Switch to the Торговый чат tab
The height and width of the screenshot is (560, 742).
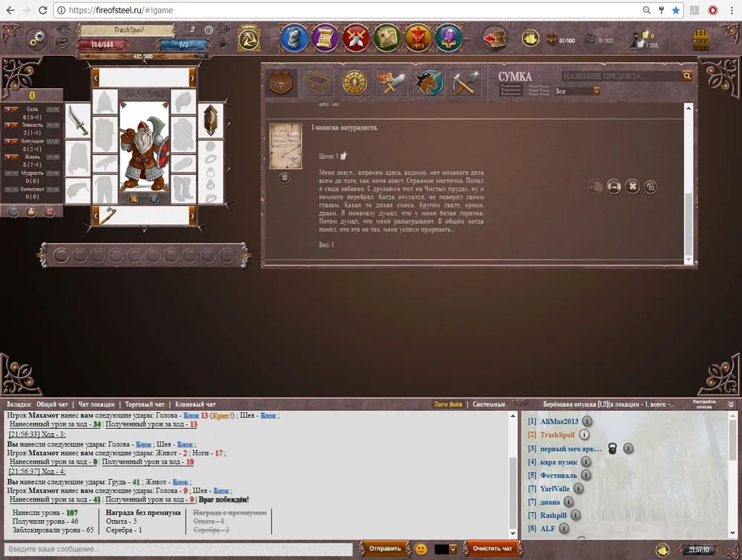pos(145,404)
